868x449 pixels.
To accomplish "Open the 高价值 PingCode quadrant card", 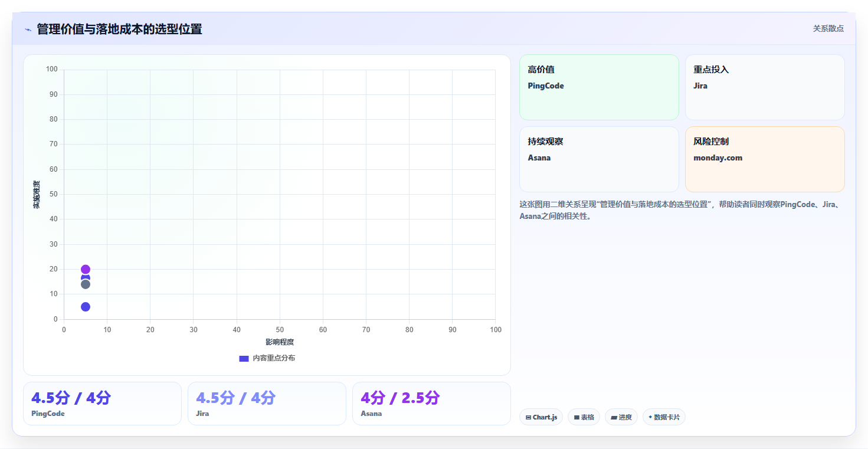I will pyautogui.click(x=599, y=87).
